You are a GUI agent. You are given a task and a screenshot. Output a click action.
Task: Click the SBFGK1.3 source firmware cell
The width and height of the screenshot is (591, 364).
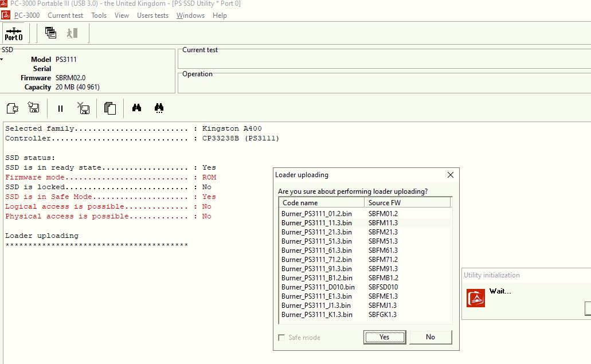coord(382,315)
